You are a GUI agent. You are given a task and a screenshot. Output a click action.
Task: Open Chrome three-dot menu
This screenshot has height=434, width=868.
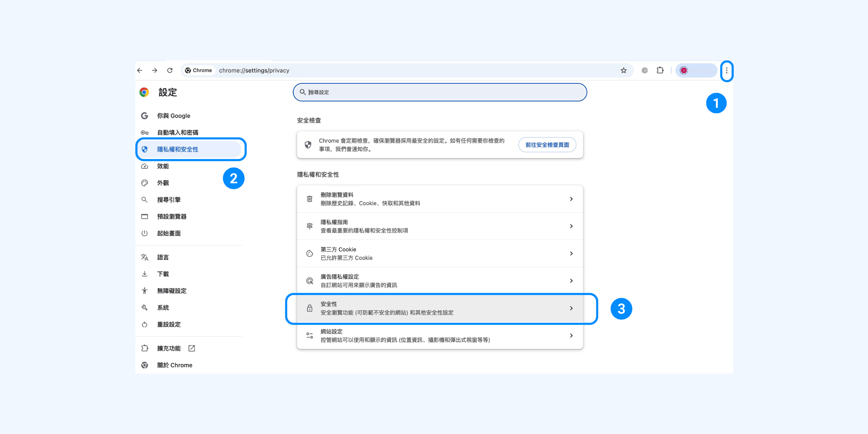[727, 71]
